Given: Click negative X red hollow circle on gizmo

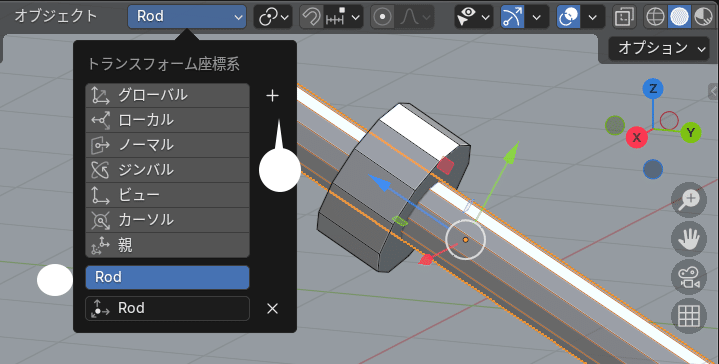Looking at the screenshot, I should [669, 121].
